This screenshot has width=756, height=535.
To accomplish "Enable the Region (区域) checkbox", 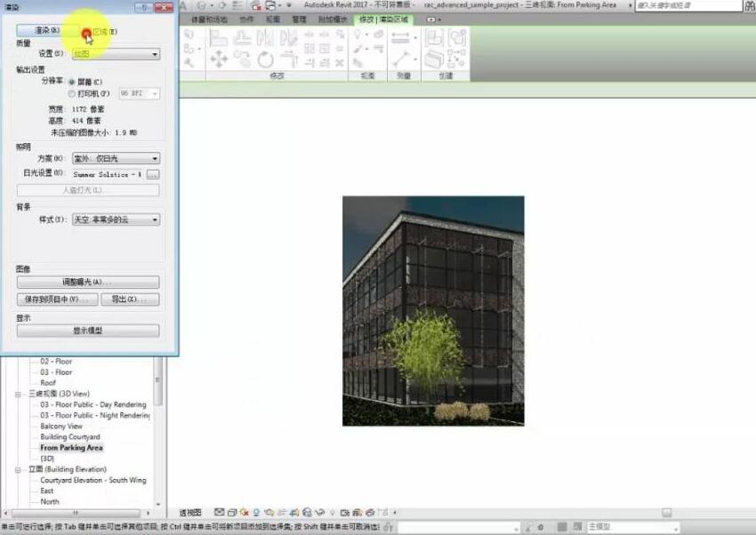I will (86, 31).
